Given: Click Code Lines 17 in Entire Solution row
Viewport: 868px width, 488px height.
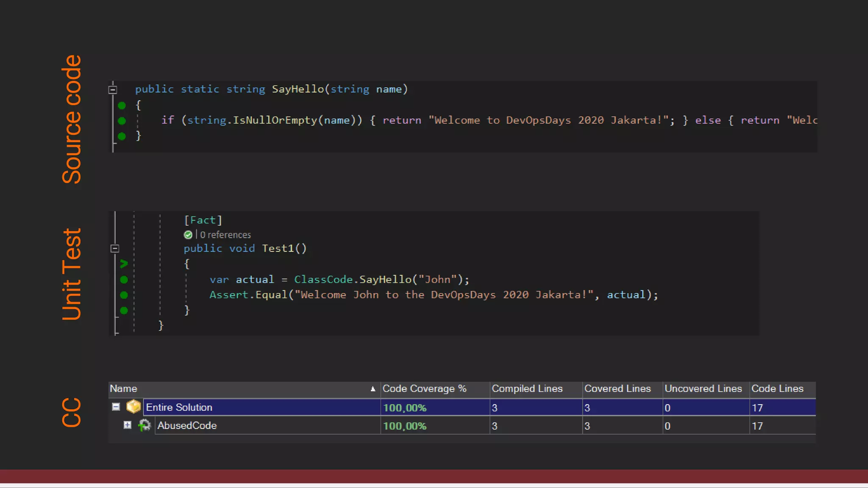Looking at the screenshot, I should coord(757,408).
